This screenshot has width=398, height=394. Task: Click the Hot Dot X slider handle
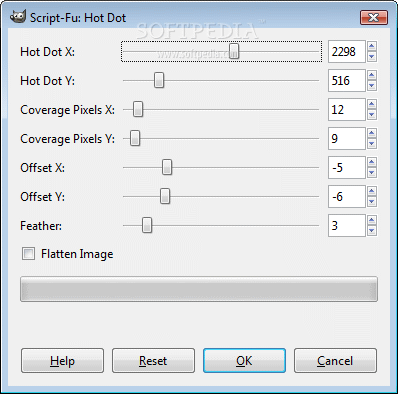[234, 51]
